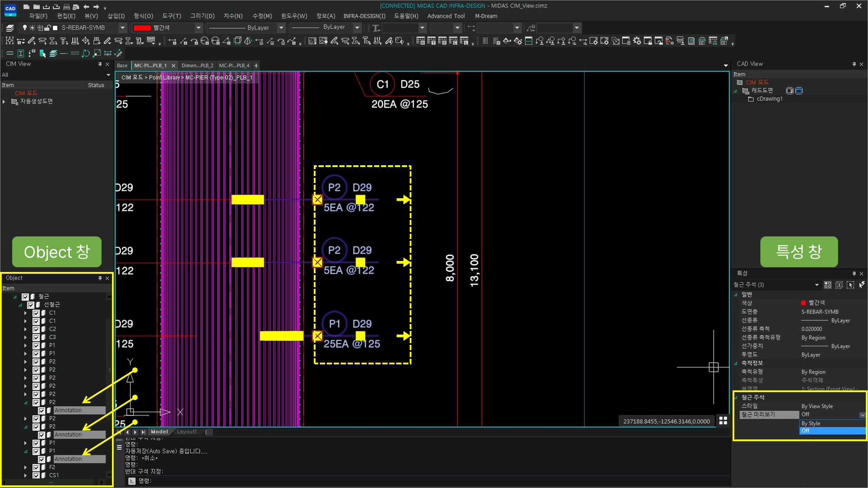Choose By Style in preview dropdown list
Image resolution: width=868 pixels, height=488 pixels.
[x=832, y=423]
